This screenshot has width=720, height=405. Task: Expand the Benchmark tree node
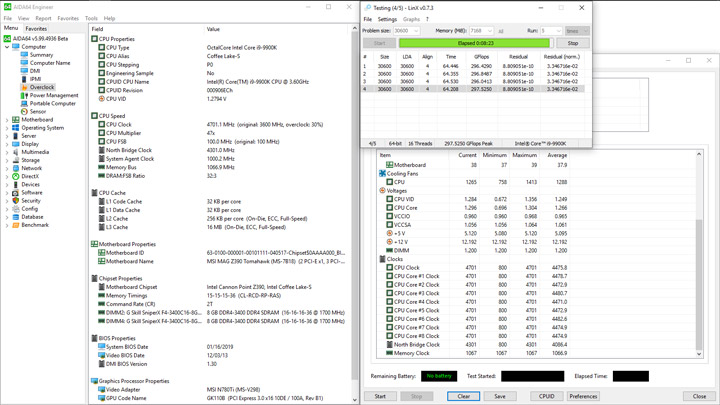pyautogui.click(x=7, y=225)
